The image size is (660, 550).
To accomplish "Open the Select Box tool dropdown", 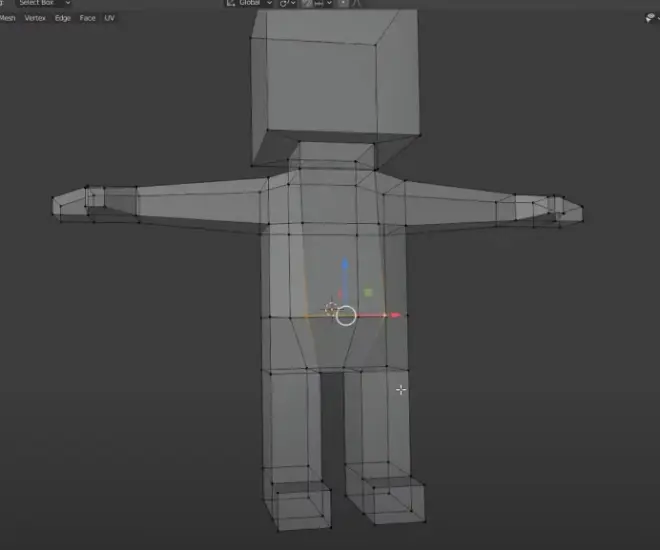I will (43, 3).
